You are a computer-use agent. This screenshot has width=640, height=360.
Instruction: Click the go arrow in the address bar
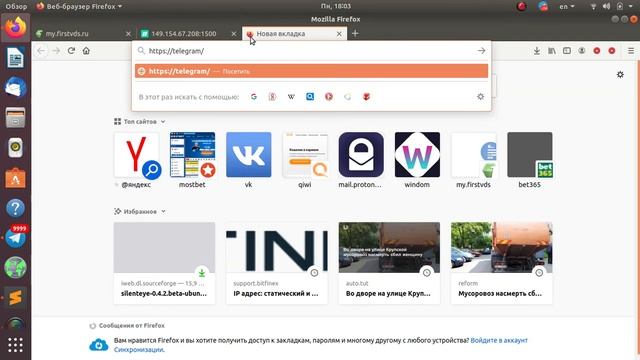click(481, 51)
